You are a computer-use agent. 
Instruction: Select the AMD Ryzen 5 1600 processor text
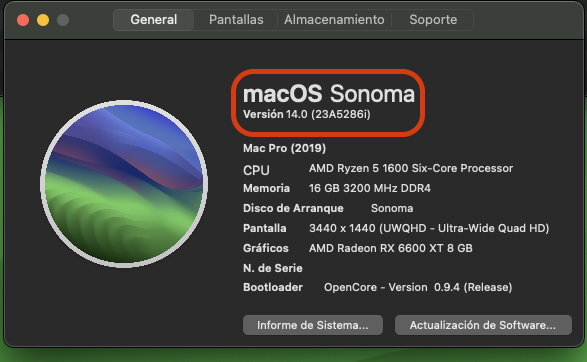click(411, 168)
